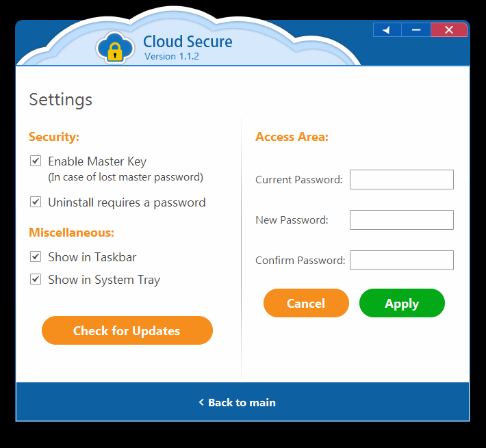Close the Cloud Secure window
Viewport: 486px width, 448px height.
pos(449,30)
